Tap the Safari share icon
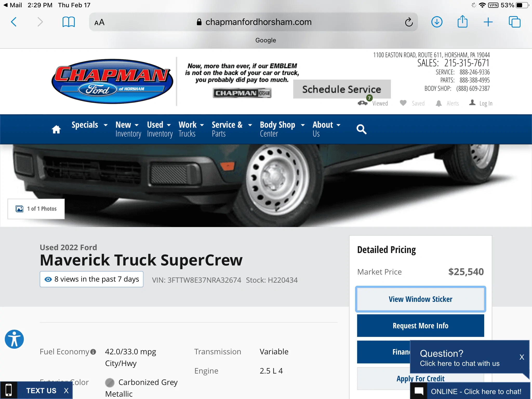Viewport: 532px width, 399px height. click(x=462, y=21)
